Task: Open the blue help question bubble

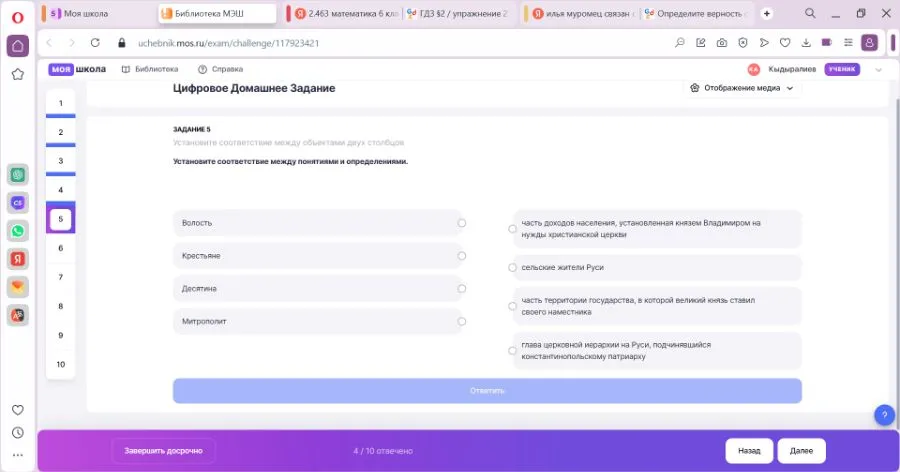Action: point(885,415)
